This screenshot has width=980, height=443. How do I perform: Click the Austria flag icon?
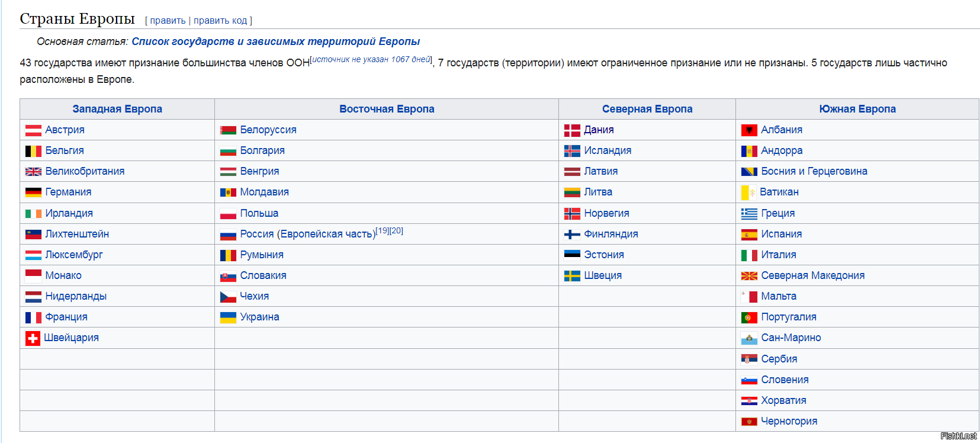tap(33, 130)
